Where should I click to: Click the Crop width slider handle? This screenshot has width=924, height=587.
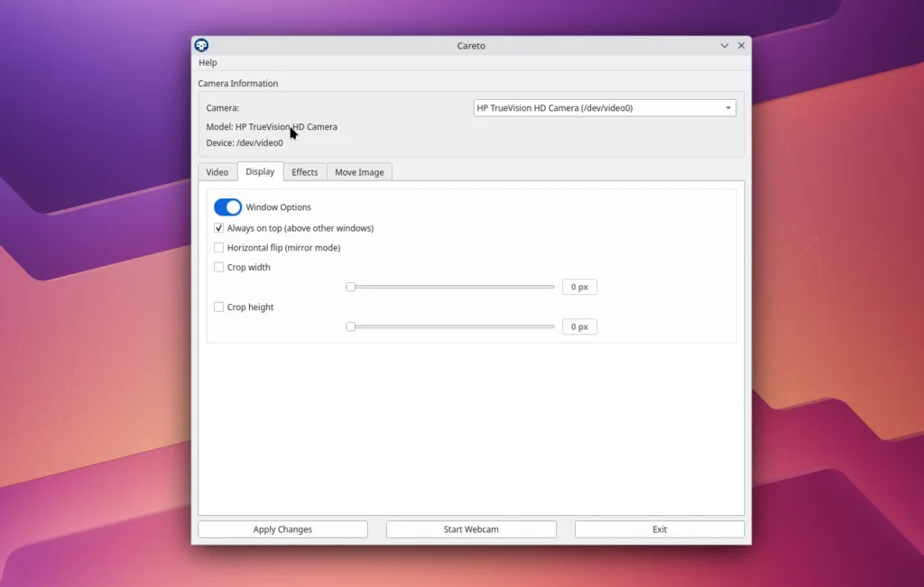click(351, 288)
